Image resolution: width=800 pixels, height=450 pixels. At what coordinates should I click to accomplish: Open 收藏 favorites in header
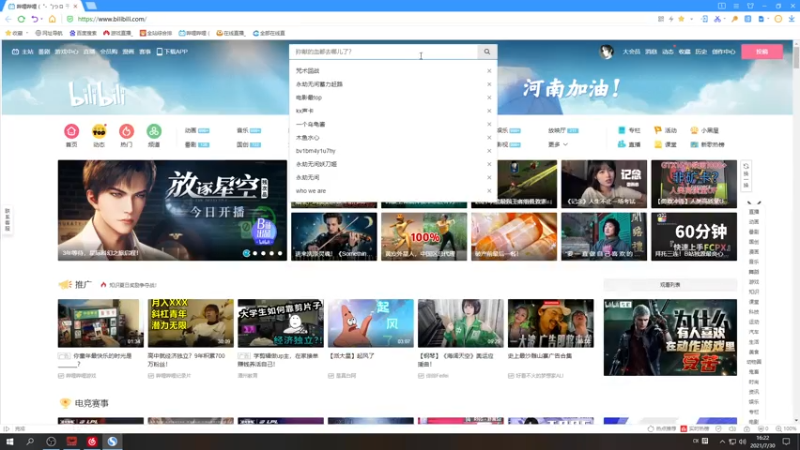(684, 52)
